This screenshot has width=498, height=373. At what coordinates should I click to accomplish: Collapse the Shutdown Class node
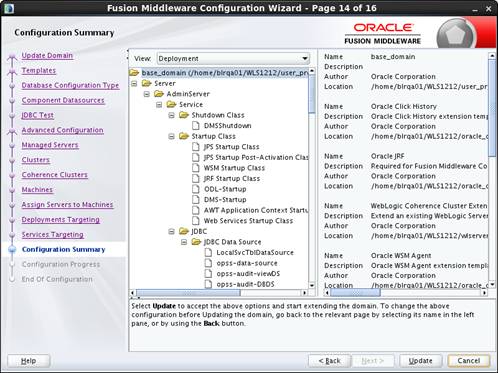(x=171, y=115)
